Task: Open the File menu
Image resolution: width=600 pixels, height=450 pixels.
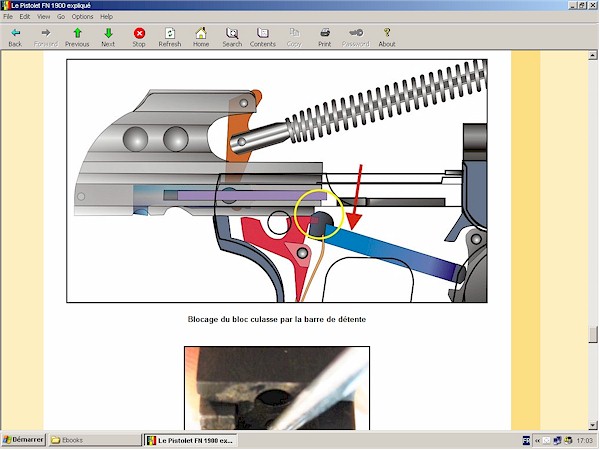Action: (8, 16)
